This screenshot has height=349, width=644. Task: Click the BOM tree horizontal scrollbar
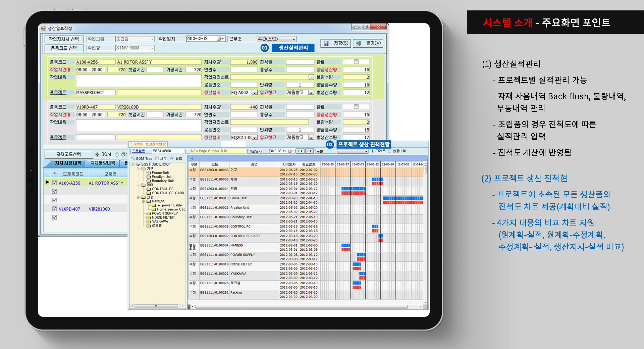pyautogui.click(x=157, y=306)
